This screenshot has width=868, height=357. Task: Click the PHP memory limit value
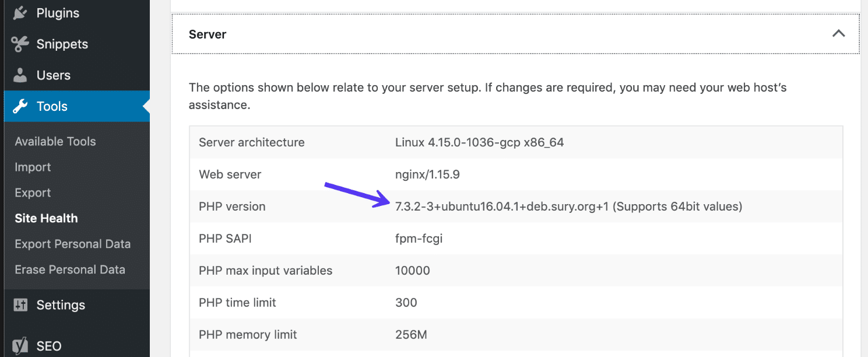point(413,334)
